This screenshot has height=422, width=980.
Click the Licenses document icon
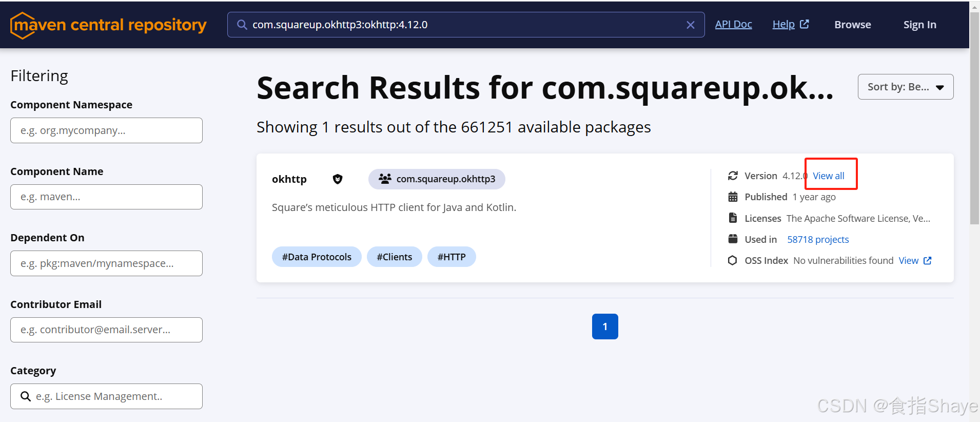(733, 218)
